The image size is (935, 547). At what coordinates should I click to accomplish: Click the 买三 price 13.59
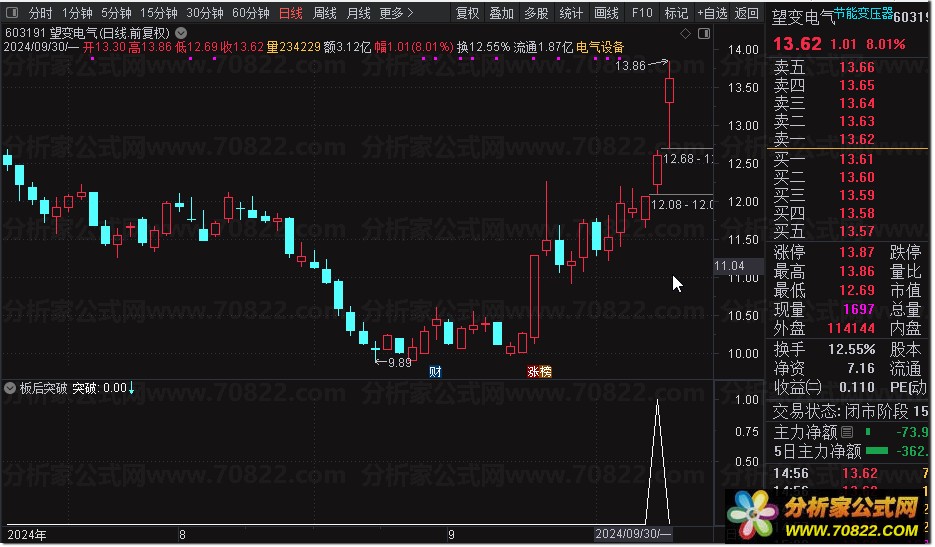coord(857,195)
